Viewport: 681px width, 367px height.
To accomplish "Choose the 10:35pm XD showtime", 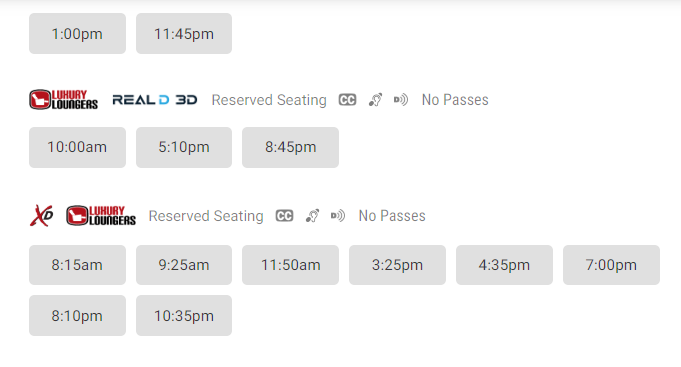I will (x=184, y=315).
